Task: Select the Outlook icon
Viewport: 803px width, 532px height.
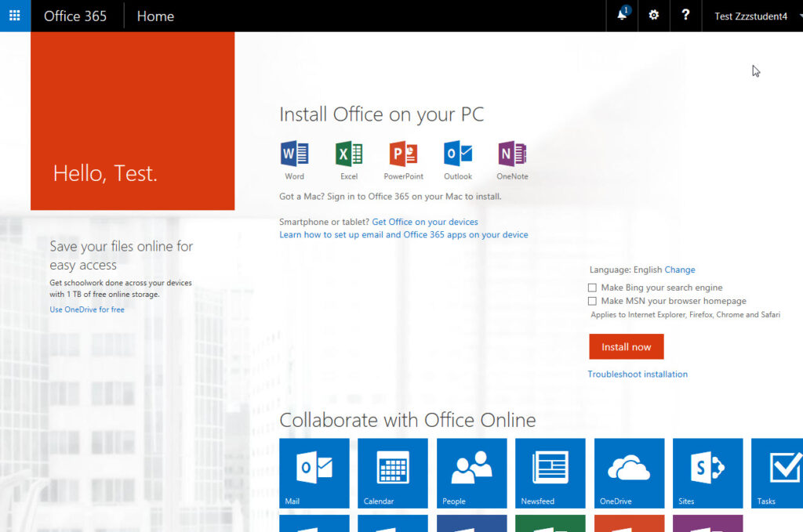Action: tap(457, 154)
